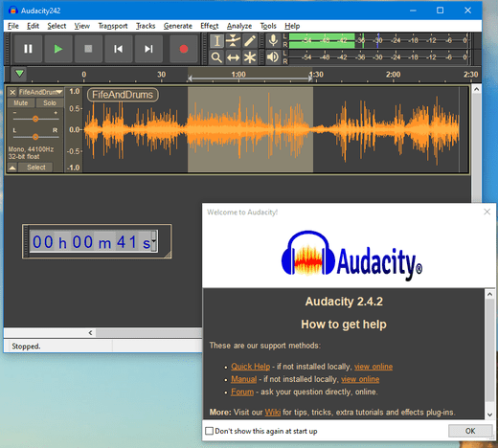Click 'view online' beside Manual
Image resolution: width=498 pixels, height=448 pixels.
pos(360,379)
